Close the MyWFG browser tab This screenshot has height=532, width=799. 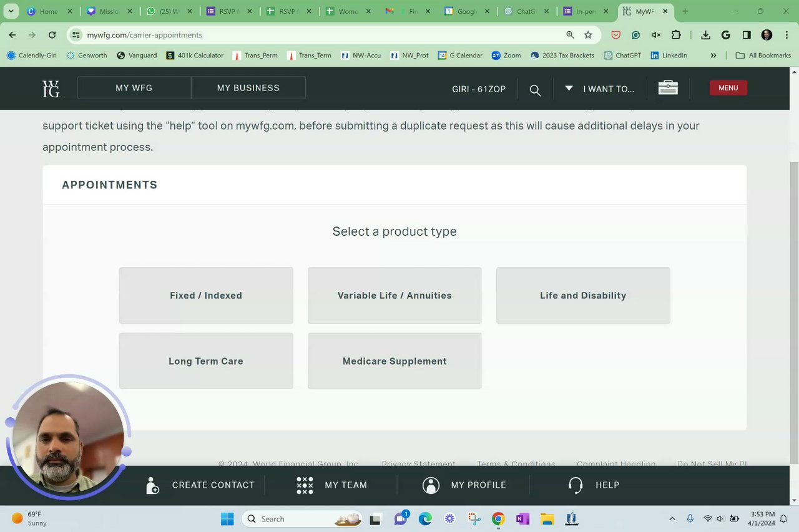[665, 11]
